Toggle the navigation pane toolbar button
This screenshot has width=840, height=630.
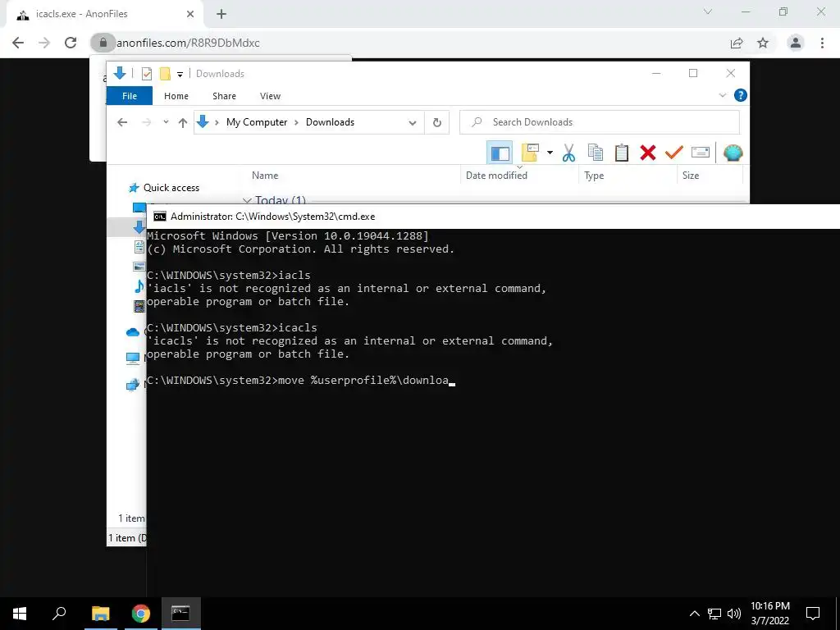click(500, 153)
